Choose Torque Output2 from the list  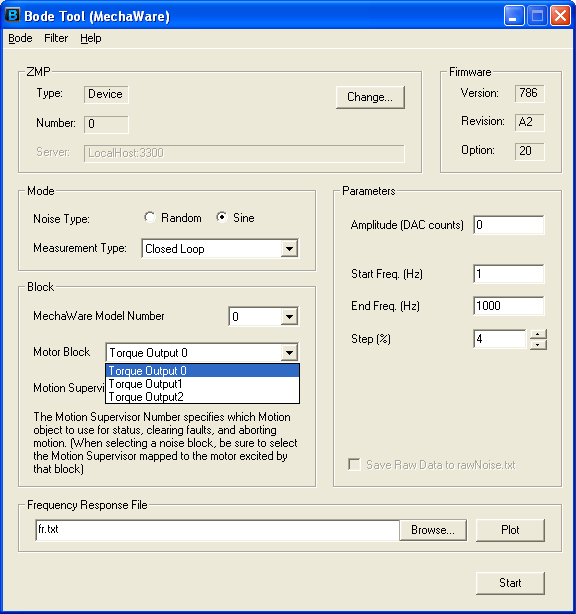pyautogui.click(x=202, y=397)
